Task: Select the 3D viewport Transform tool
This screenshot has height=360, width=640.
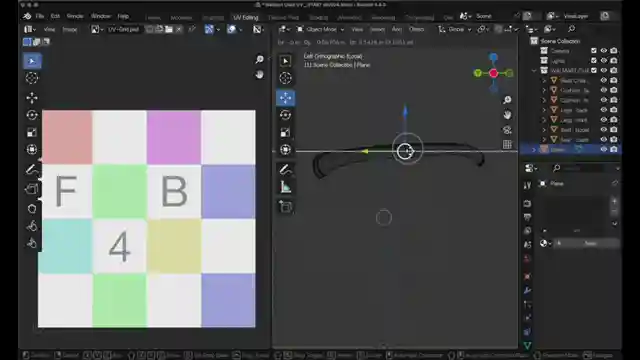Action: tap(285, 149)
